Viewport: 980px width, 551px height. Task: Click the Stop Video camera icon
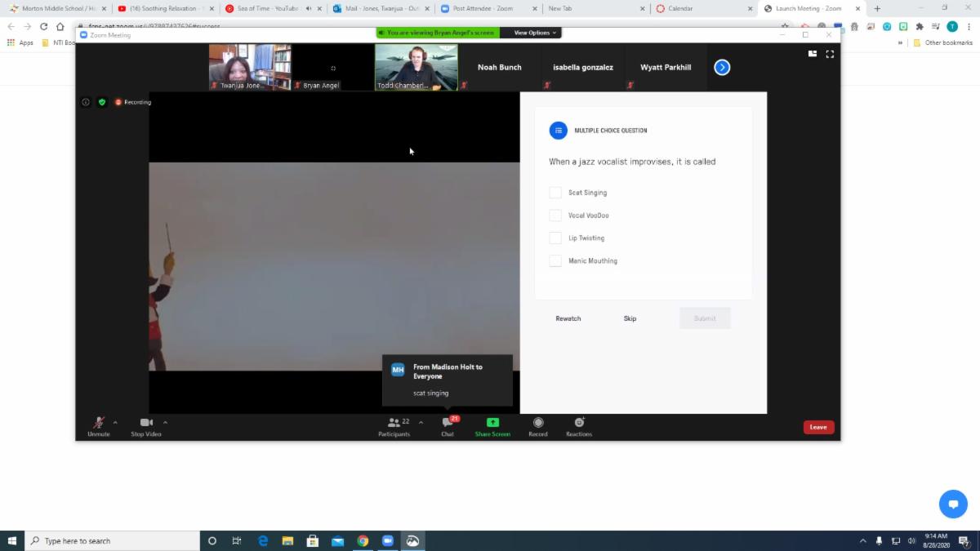pyautogui.click(x=146, y=423)
